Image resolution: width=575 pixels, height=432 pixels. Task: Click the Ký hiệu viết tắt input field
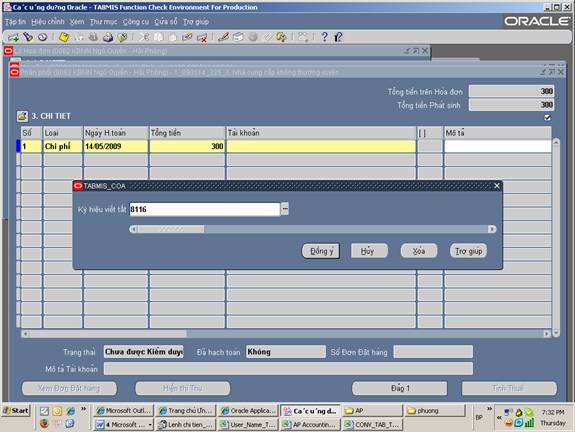pyautogui.click(x=205, y=209)
